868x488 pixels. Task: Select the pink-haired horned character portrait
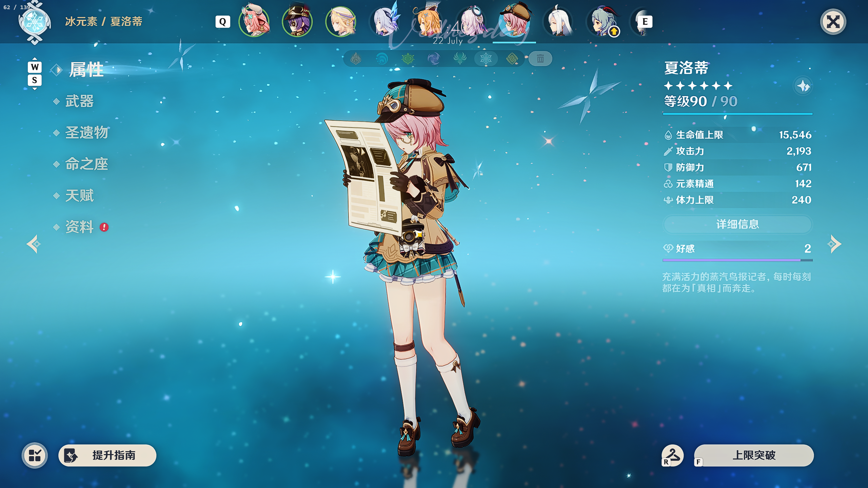(254, 21)
